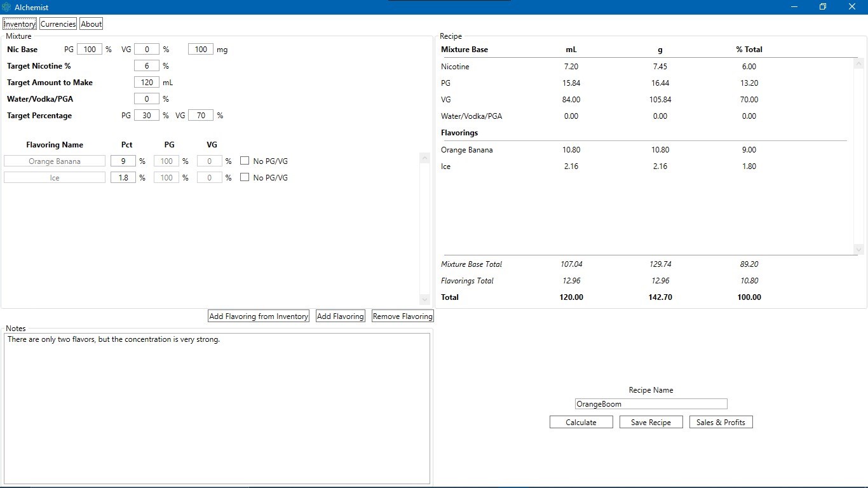Click flavoring list scroll down arrow
This screenshot has height=488, width=868.
coord(425,299)
